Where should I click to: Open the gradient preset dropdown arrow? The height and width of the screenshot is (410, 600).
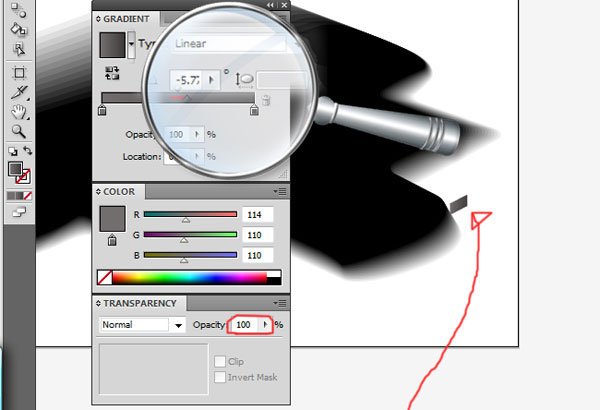pyautogui.click(x=131, y=44)
